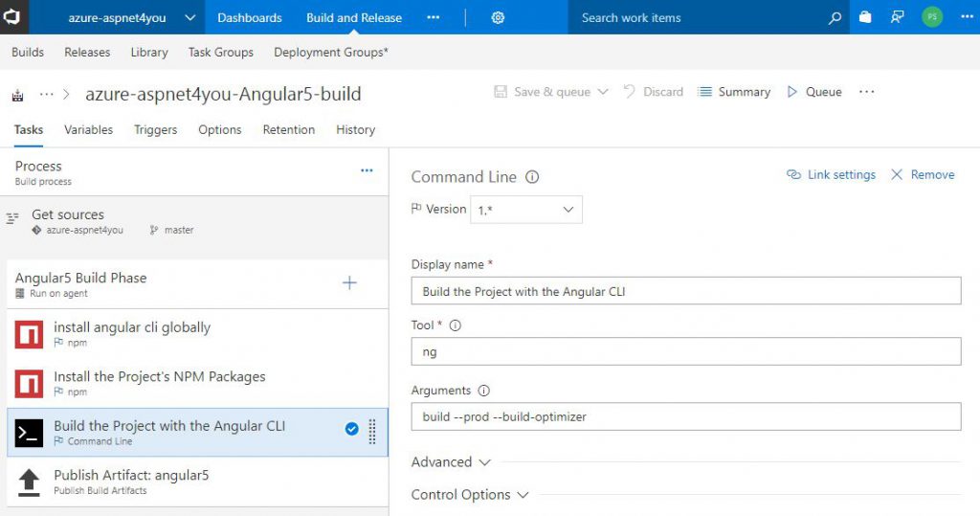
Task: Click Discard button
Action: pyautogui.click(x=653, y=92)
